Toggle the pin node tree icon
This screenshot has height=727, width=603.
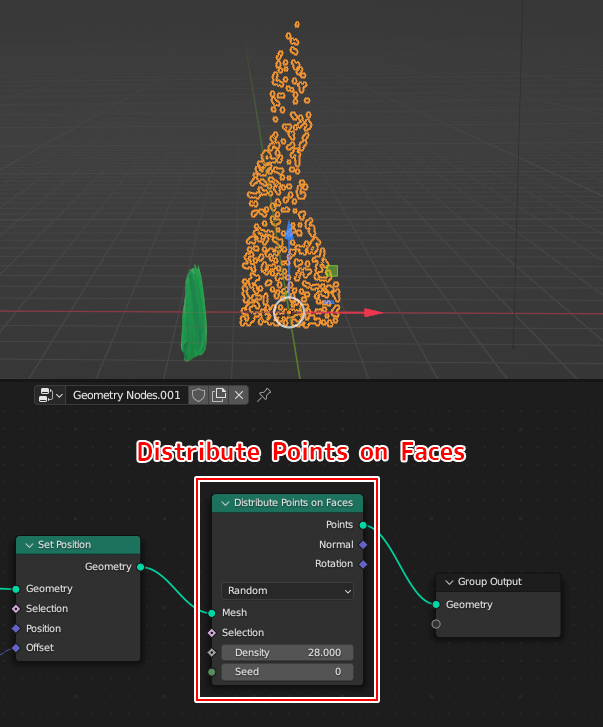(x=264, y=395)
